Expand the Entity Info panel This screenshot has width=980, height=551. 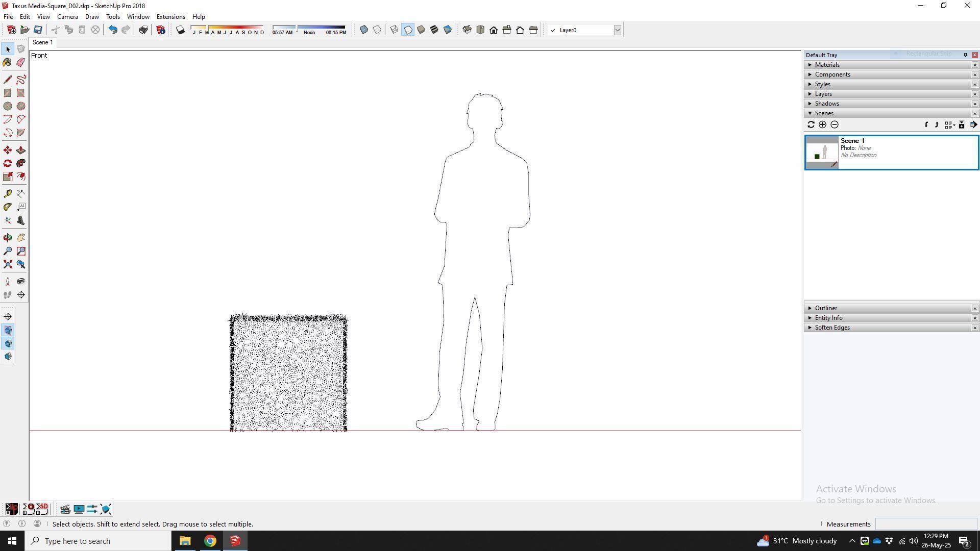point(828,318)
